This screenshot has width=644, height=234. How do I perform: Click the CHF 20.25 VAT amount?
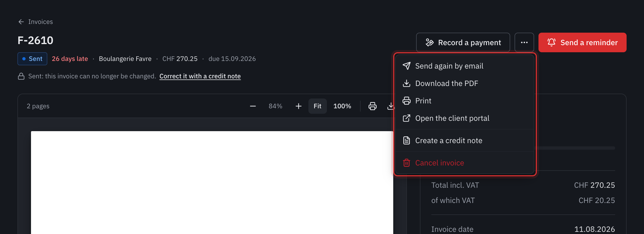[597, 201]
